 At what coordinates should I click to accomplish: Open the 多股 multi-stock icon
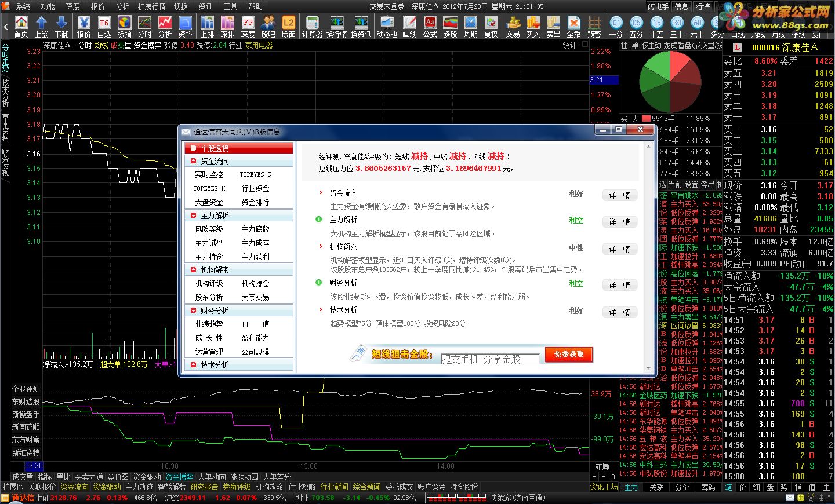point(451,26)
